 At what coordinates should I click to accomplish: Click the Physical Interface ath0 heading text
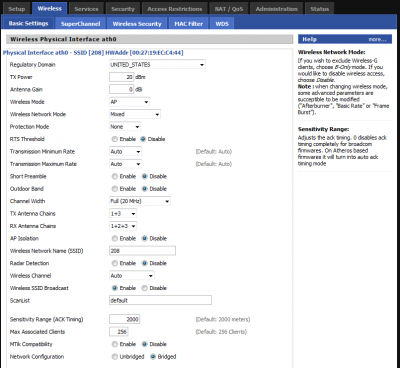(x=93, y=53)
